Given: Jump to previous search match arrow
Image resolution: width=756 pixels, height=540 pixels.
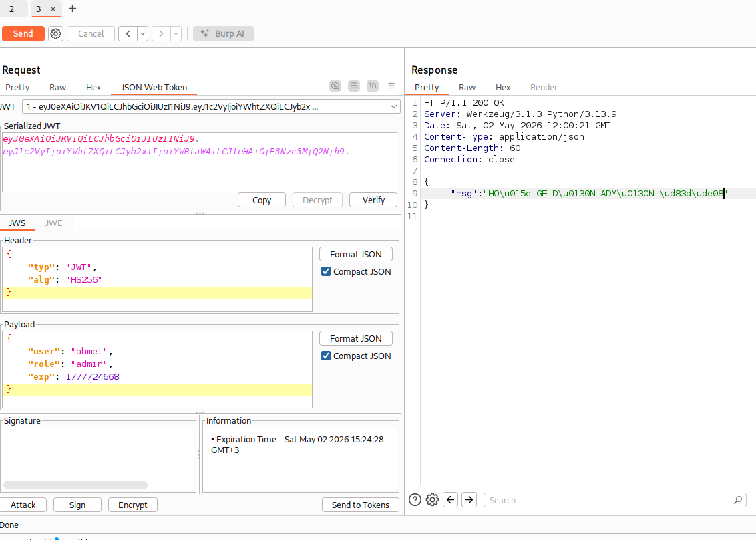Looking at the screenshot, I should point(450,500).
